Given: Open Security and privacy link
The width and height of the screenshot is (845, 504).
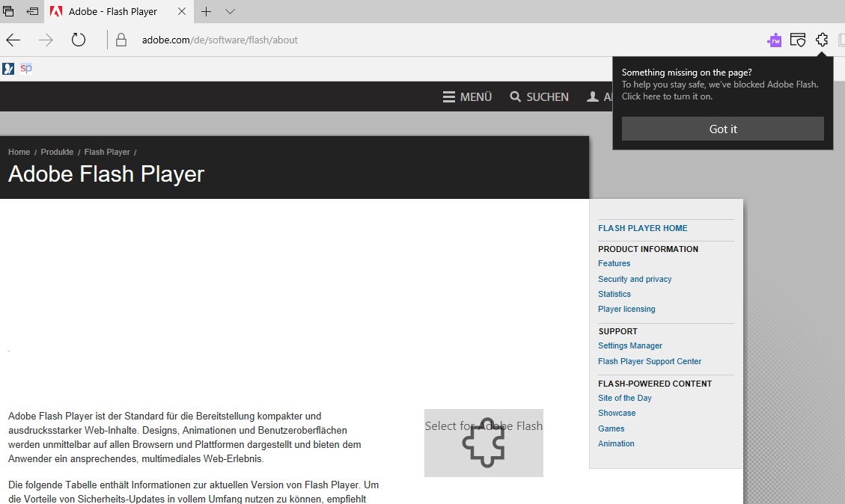Looking at the screenshot, I should [x=635, y=279].
